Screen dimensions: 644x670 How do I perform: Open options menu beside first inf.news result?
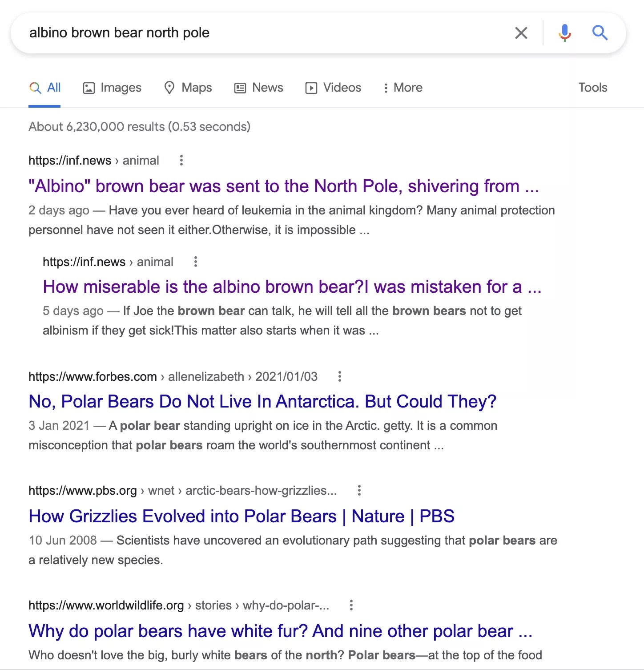(181, 160)
